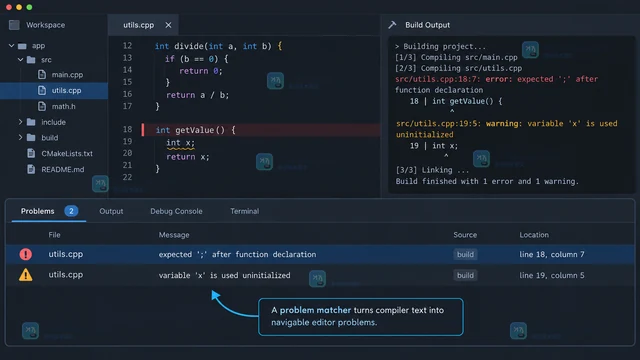Click the math.h file icon
Viewport: 640px width, 360px height.
[42, 106]
